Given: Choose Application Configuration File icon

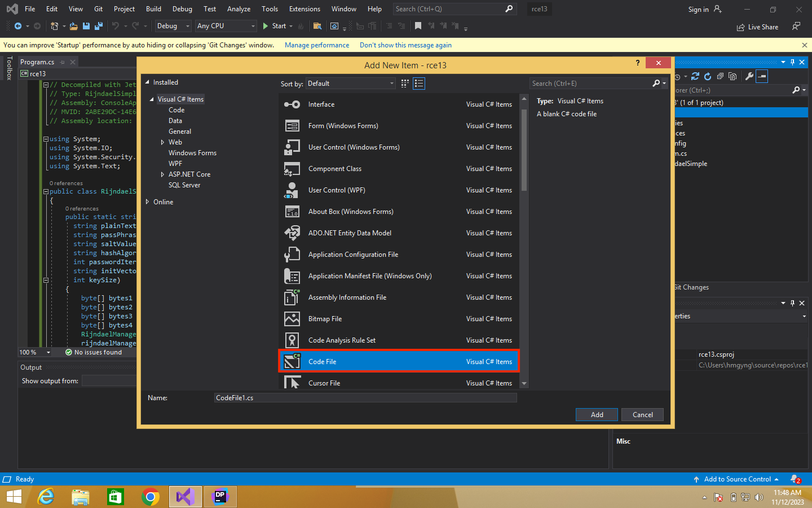Looking at the screenshot, I should click(292, 255).
